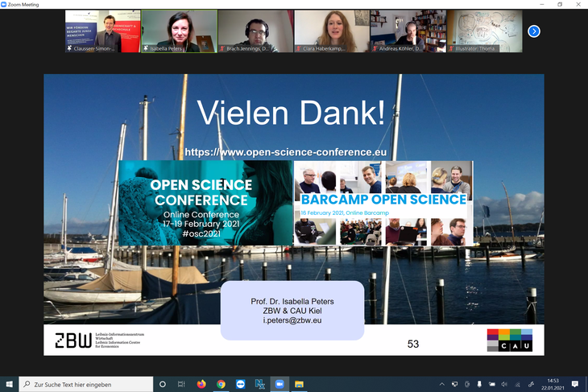This screenshot has width=588, height=392.
Task: Select Clara Haberkamp video tile
Action: [332, 31]
